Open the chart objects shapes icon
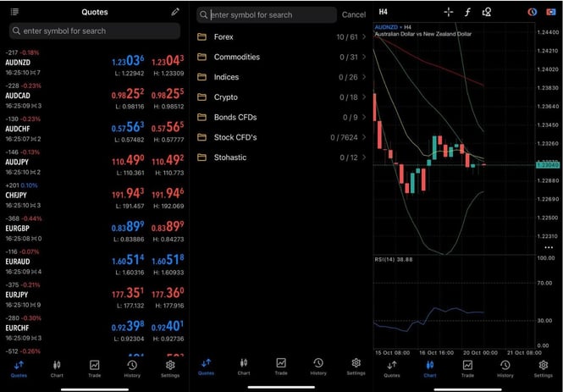 [487, 12]
